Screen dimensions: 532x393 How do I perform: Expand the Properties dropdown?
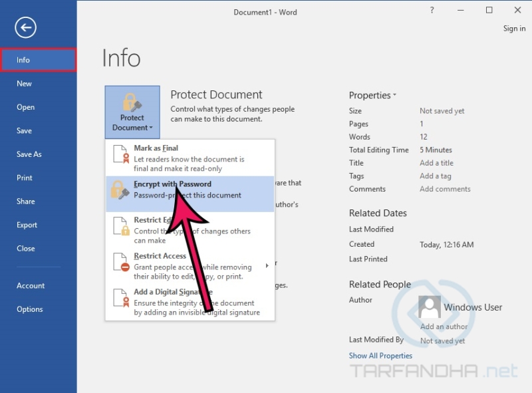(x=372, y=95)
